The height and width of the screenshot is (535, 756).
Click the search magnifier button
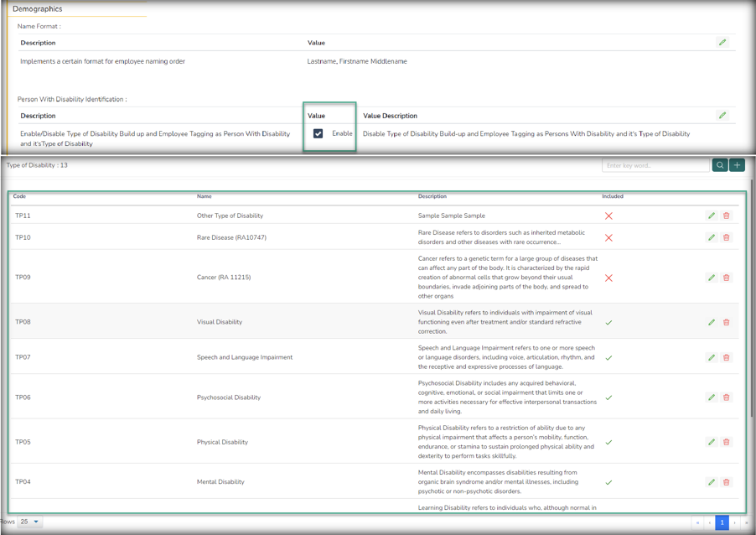(719, 165)
